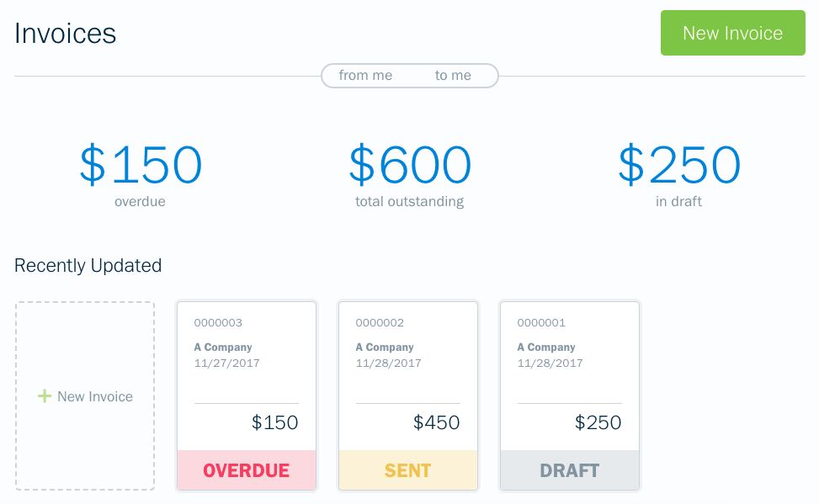Viewport: 819px width, 504px height.
Task: Switch to the "from me" invoices view
Action: tap(365, 76)
